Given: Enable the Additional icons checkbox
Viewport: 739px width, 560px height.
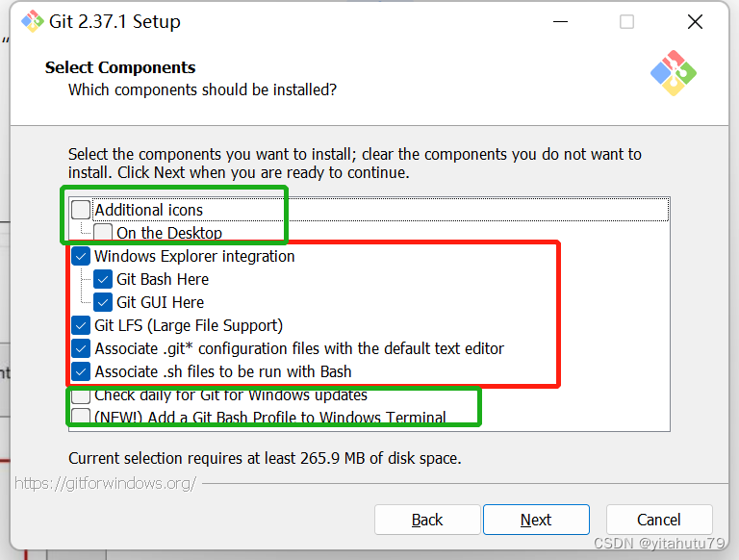Looking at the screenshot, I should tap(82, 210).
